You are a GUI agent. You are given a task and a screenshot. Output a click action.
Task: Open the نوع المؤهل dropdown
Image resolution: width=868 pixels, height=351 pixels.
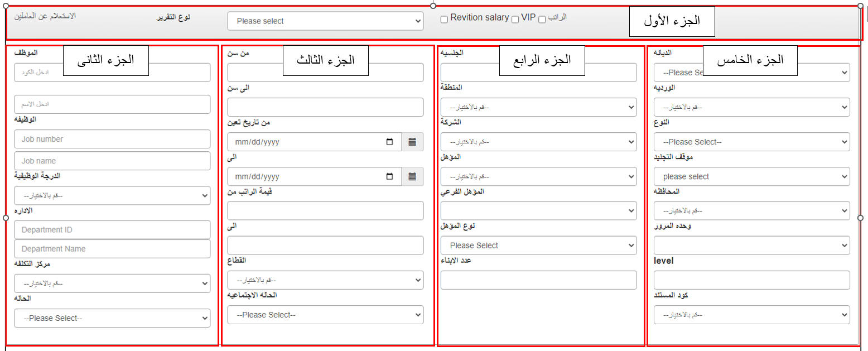pos(538,246)
